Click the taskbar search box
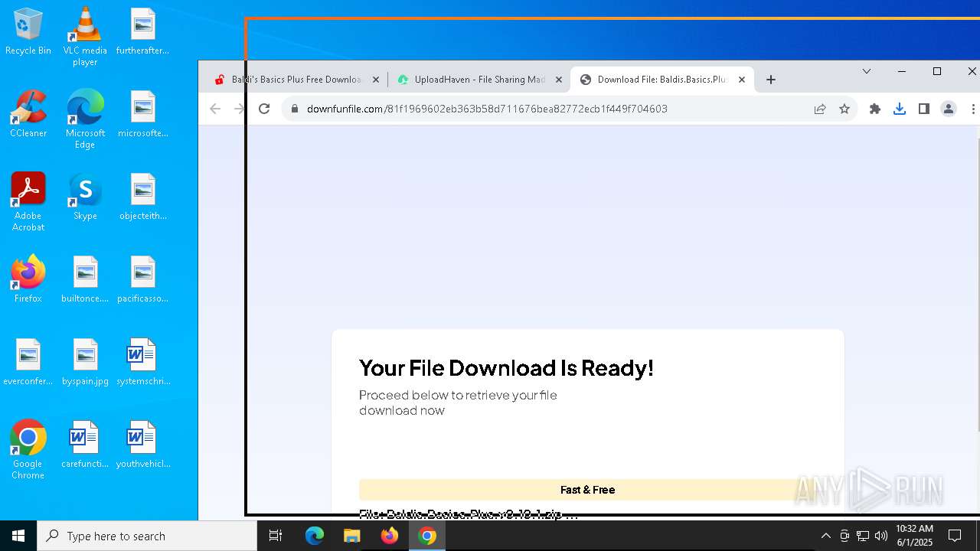The image size is (980, 551). [147, 536]
